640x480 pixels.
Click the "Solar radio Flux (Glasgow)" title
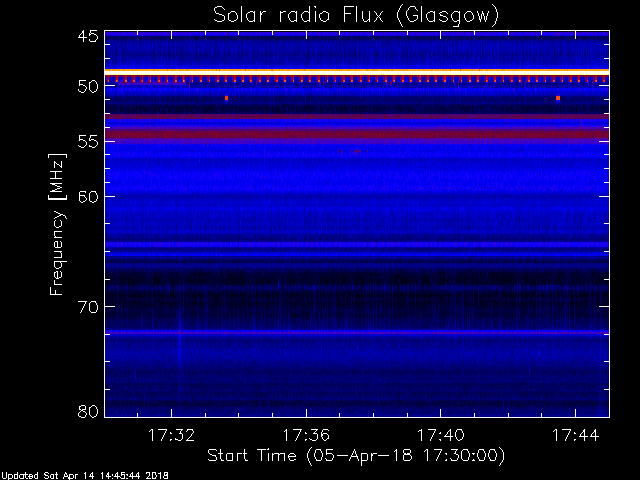356,16
